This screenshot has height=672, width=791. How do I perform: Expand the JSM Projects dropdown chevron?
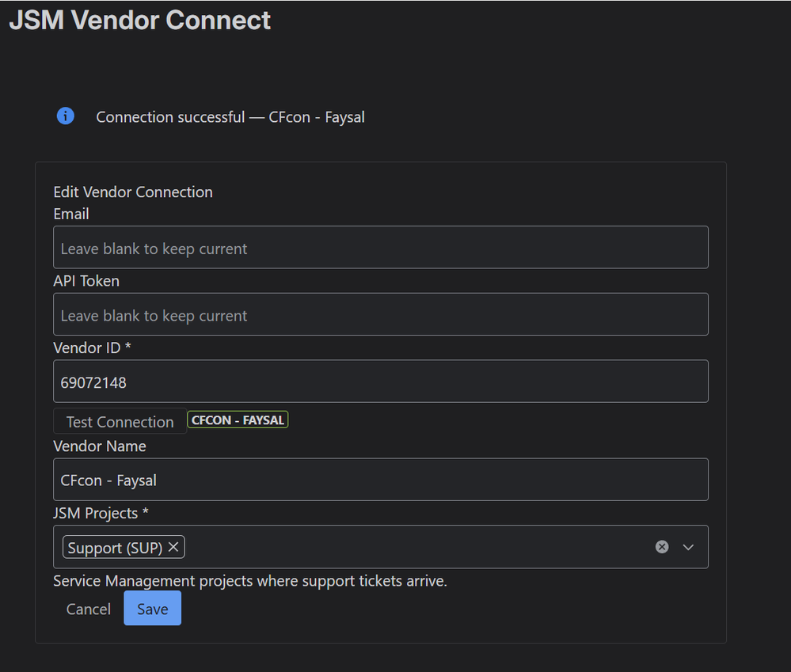coord(688,547)
